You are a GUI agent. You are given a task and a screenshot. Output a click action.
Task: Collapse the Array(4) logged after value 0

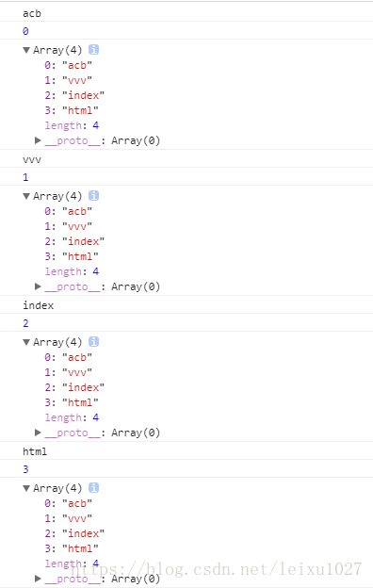[26, 50]
